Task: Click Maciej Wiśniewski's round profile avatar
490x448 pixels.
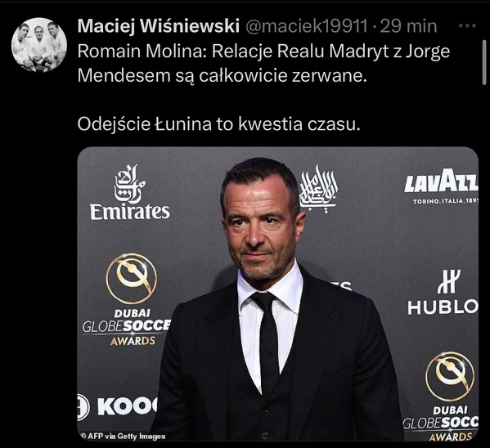Action: point(39,45)
